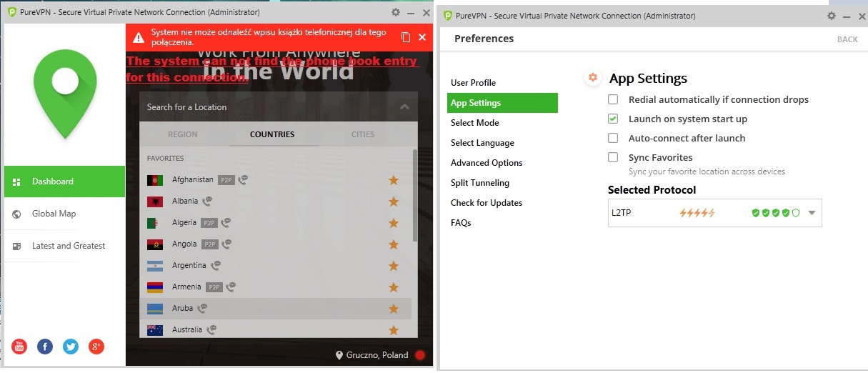This screenshot has height=373, width=868.
Task: Click the red connection status dot near Gruczno, Poland
Action: point(420,355)
